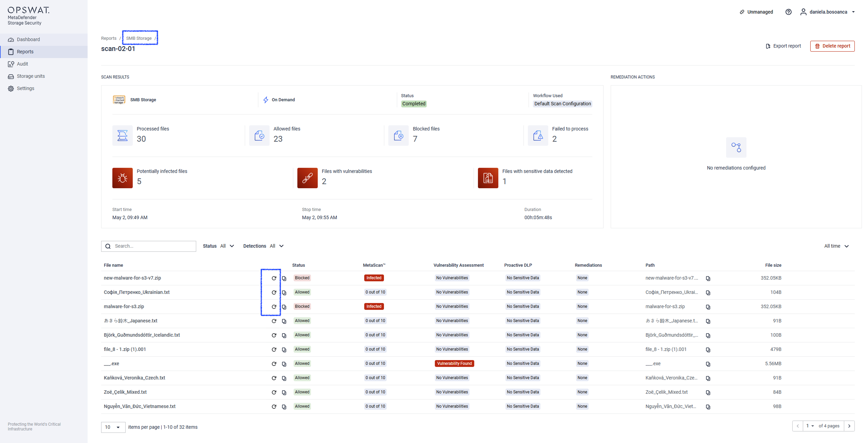Screen dimensions: 868x443
Task: Copy path of new-malware-for-s3-v7 file
Action: [x=708, y=279]
